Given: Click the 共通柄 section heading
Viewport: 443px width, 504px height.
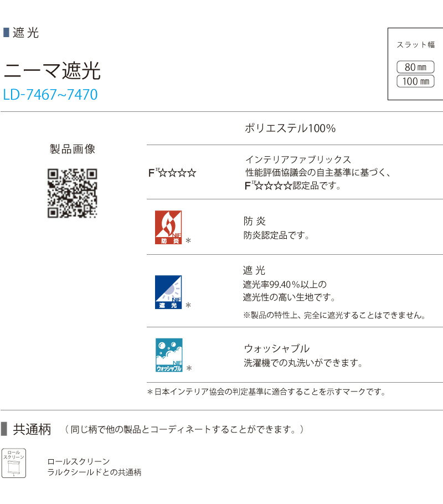Looking at the screenshot, I should [32, 429].
